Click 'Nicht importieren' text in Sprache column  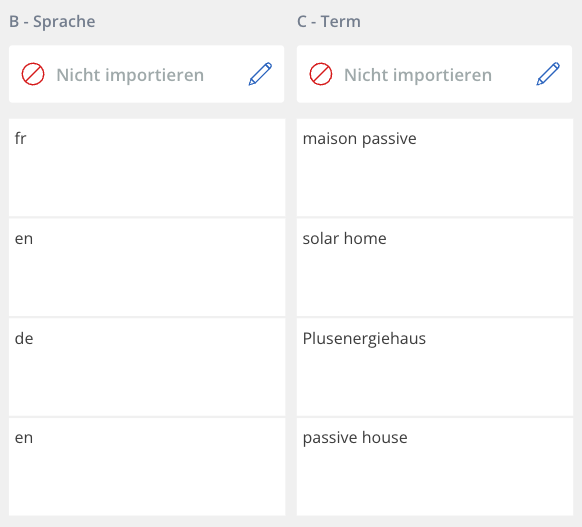(x=130, y=75)
